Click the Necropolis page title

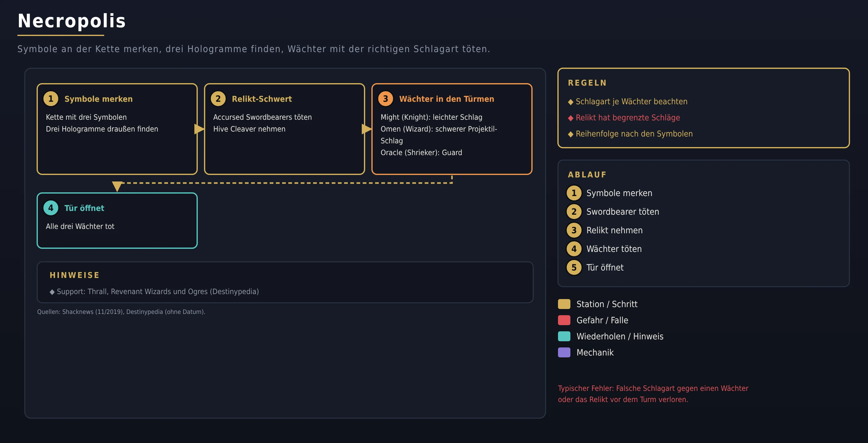click(x=72, y=21)
